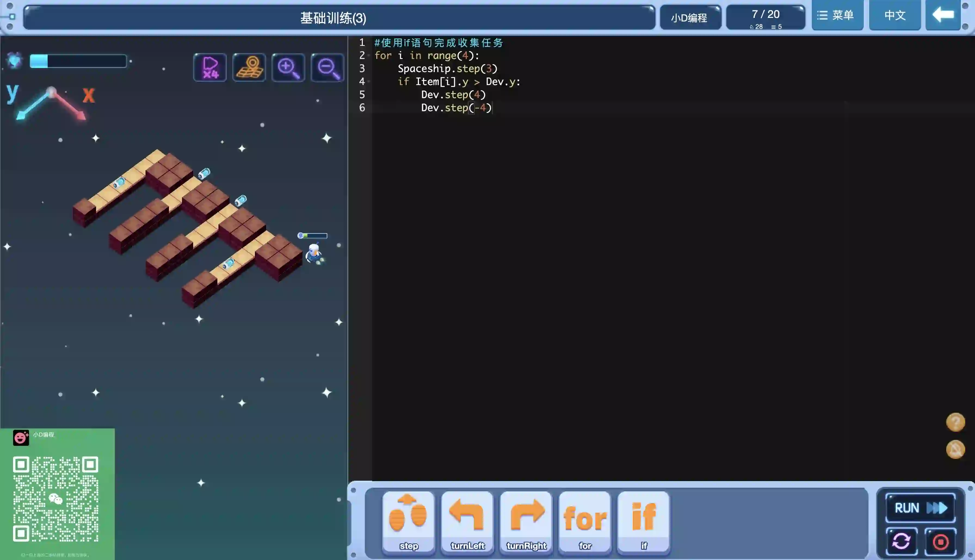Insert the for loop block
Viewport: 975px width, 560px height.
click(x=585, y=521)
